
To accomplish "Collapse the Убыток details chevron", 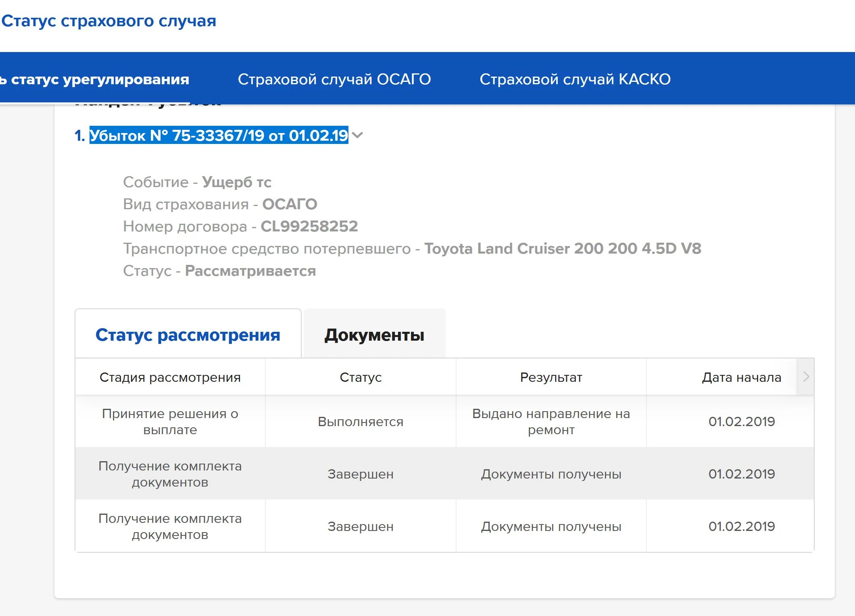I will coord(358,135).
